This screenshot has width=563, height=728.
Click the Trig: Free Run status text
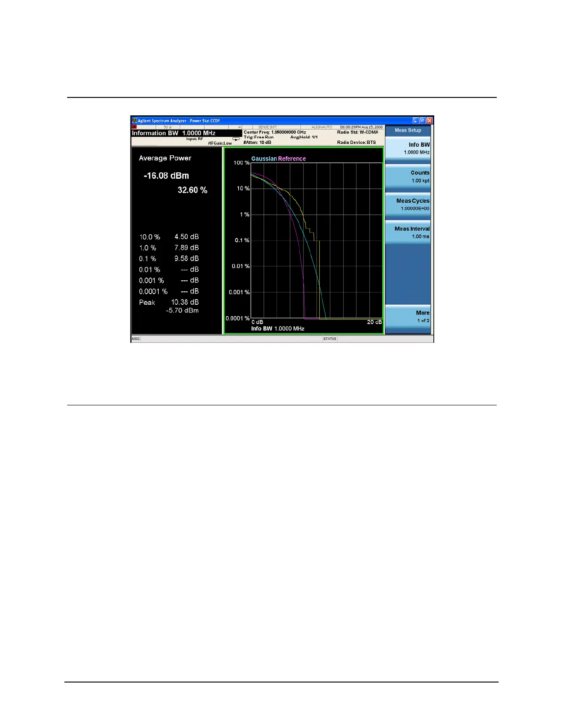click(x=259, y=137)
